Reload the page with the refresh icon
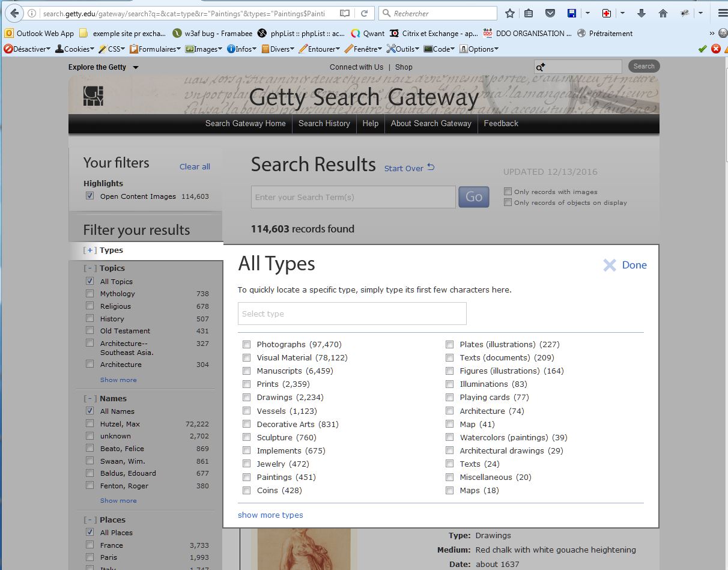Screen dimensions: 728x570 pos(364,13)
